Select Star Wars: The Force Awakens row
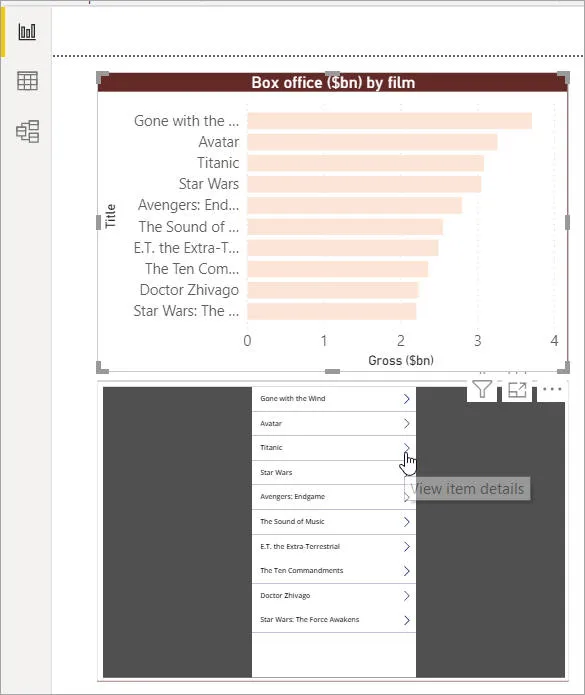Viewport: 585px width, 695px height. tap(334, 620)
